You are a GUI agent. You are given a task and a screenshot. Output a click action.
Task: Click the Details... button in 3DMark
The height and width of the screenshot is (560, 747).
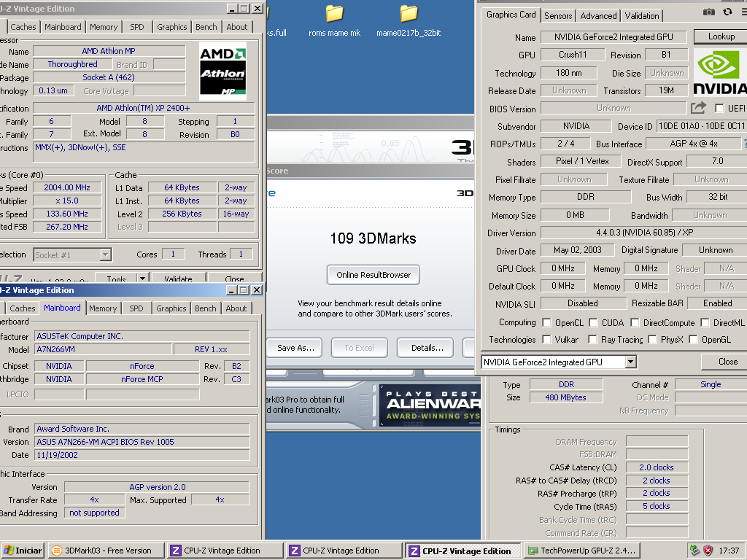click(x=427, y=348)
